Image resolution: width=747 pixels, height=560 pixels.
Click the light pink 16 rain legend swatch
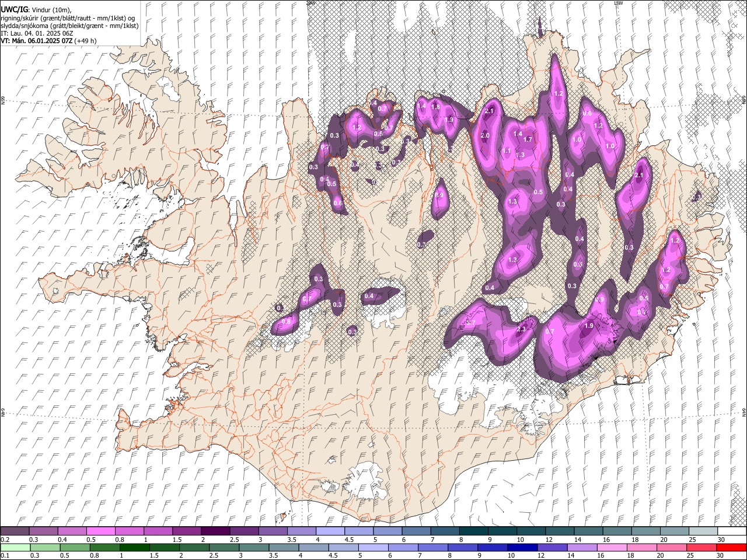(612, 547)
